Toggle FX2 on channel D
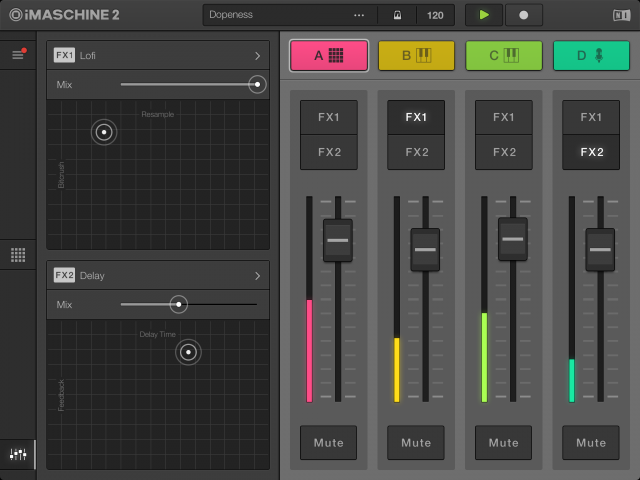Screen dimensions: 640x480 point(591,152)
